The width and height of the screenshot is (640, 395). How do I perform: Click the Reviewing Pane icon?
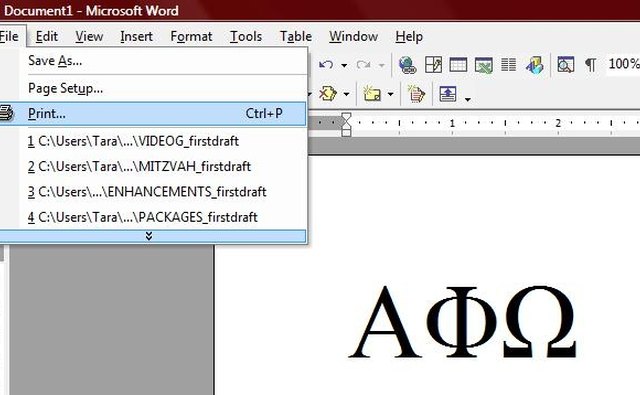(448, 93)
